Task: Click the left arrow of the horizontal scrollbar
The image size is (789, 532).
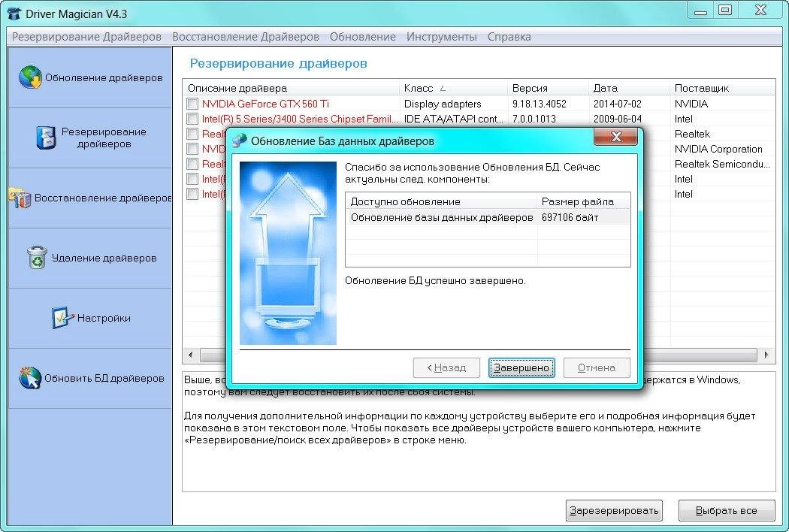Action: click(x=191, y=355)
